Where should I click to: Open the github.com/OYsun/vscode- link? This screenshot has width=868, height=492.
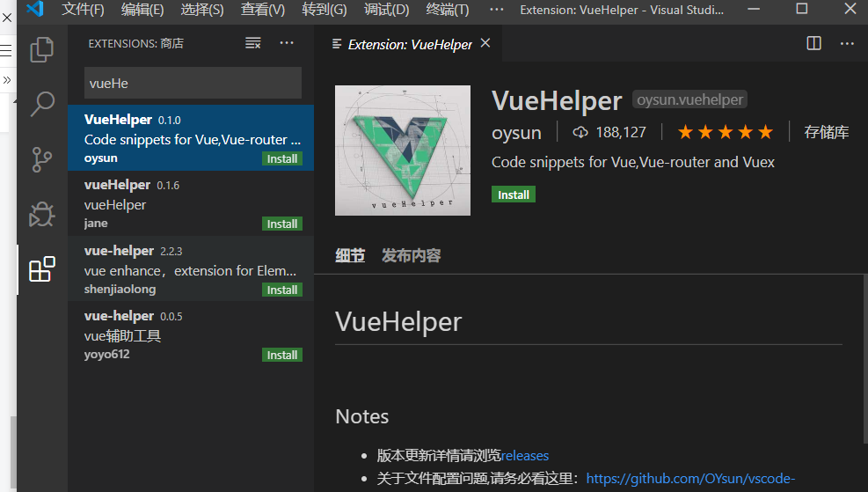pos(691,478)
